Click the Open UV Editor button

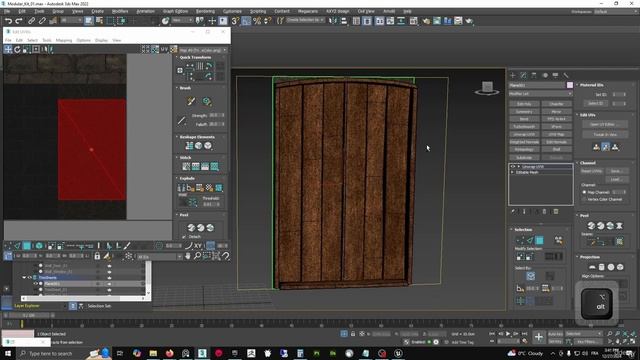[605, 124]
